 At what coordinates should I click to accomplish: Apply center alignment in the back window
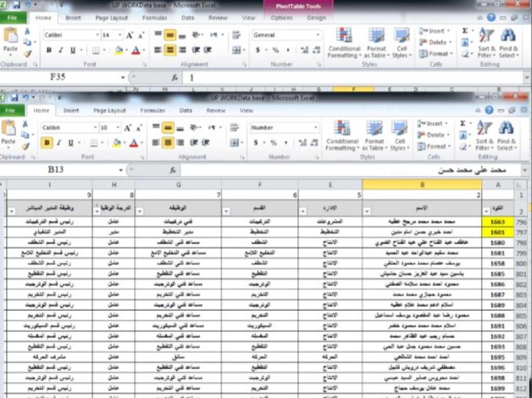[x=170, y=50]
